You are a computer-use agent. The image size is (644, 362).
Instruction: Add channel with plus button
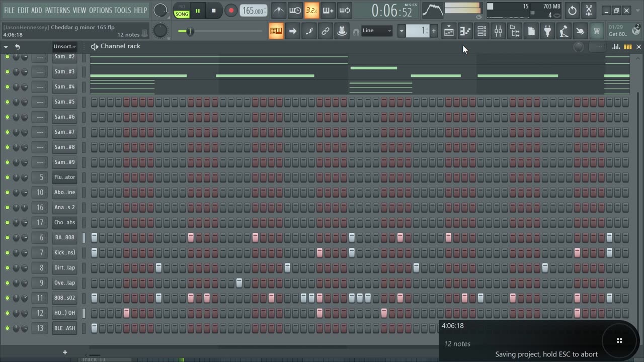click(64, 352)
